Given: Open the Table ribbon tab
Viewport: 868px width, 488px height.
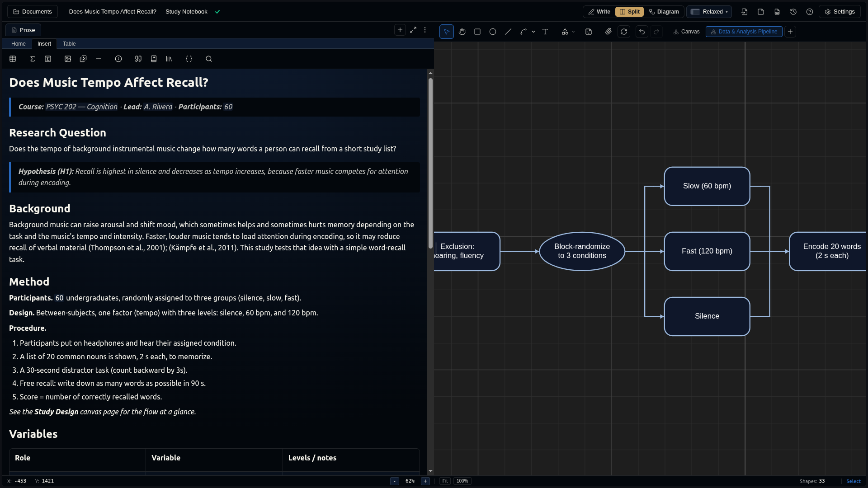Looking at the screenshot, I should pos(69,44).
